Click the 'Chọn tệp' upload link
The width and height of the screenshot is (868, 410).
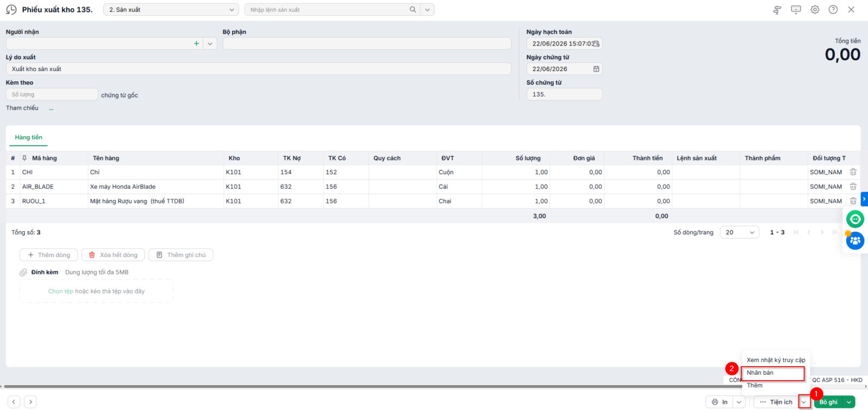60,291
